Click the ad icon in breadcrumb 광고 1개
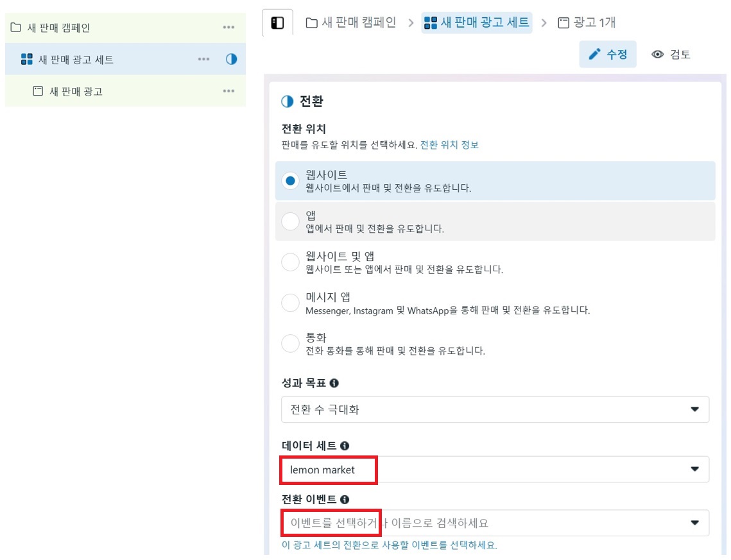This screenshot has height=560, width=731. (563, 22)
